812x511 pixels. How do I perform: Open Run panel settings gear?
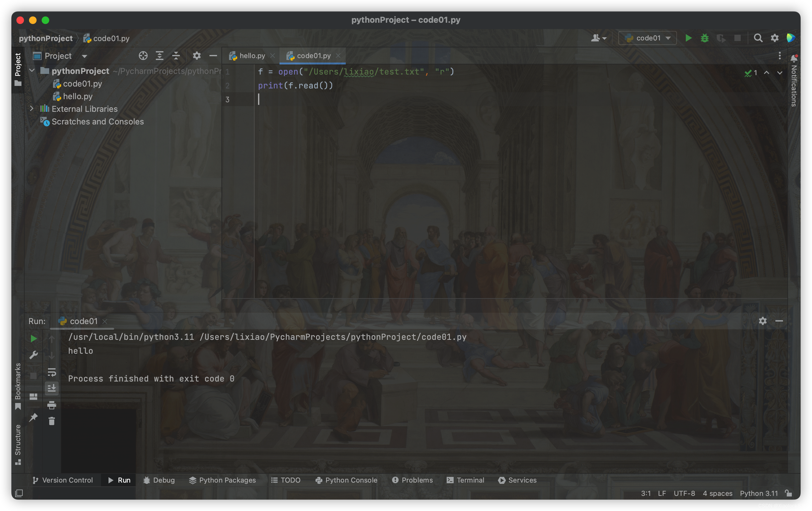click(x=763, y=321)
